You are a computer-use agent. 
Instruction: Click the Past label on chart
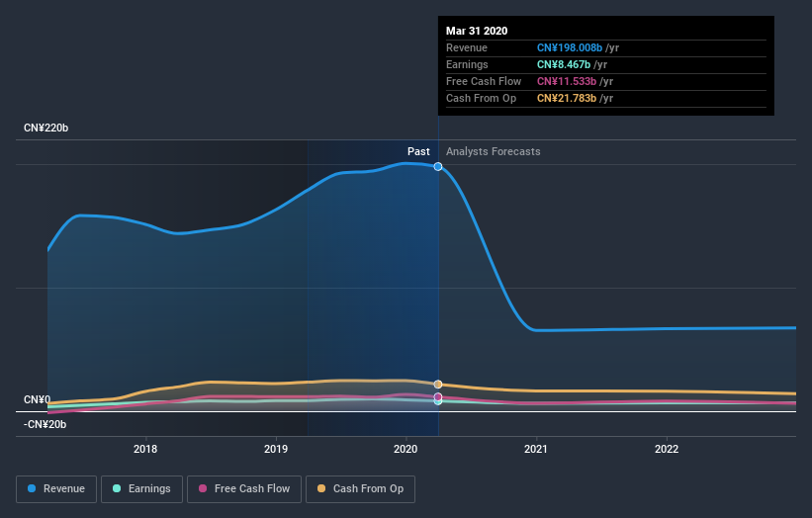click(418, 151)
